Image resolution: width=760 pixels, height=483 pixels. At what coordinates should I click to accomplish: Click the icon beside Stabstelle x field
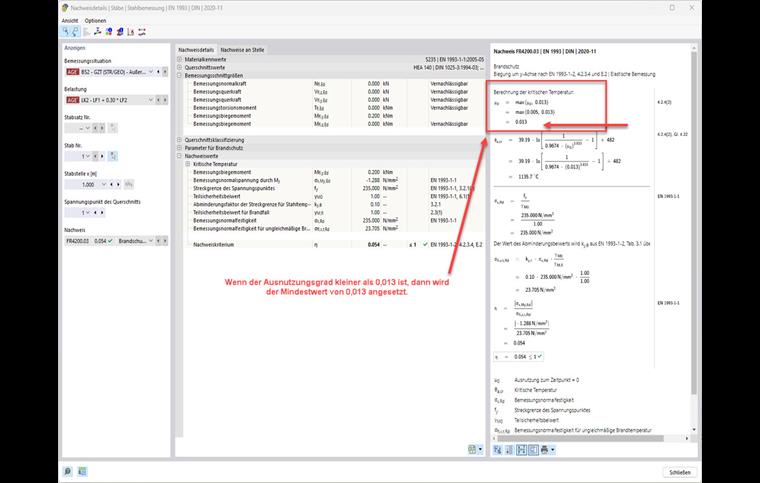tap(129, 185)
